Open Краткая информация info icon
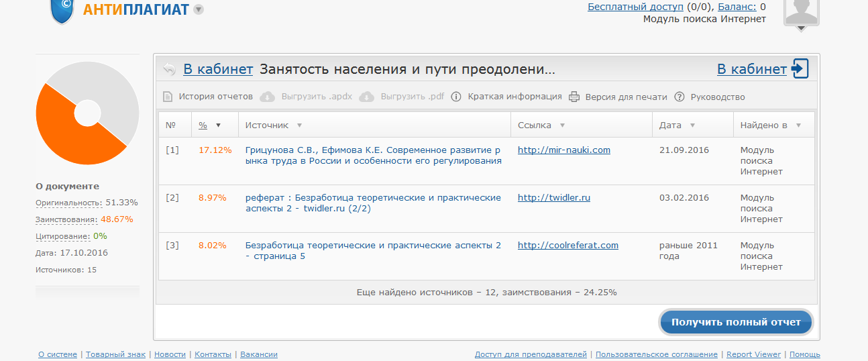The image size is (868, 361). pyautogui.click(x=456, y=97)
